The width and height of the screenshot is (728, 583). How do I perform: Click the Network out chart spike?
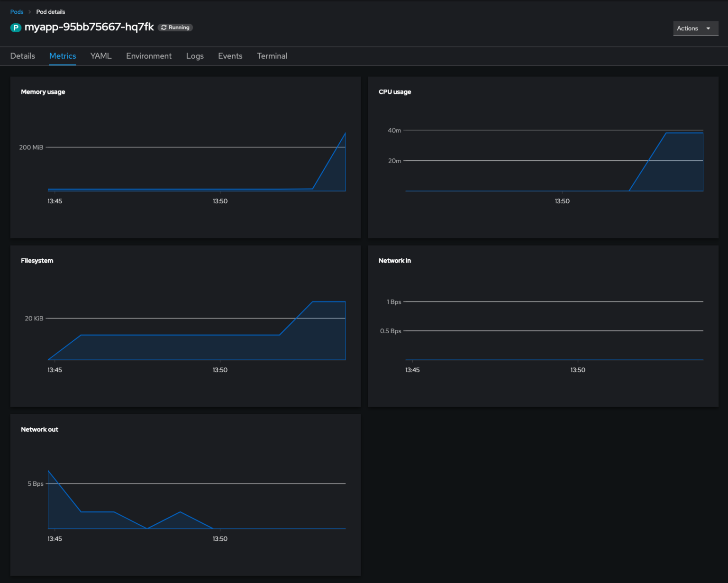coord(48,471)
